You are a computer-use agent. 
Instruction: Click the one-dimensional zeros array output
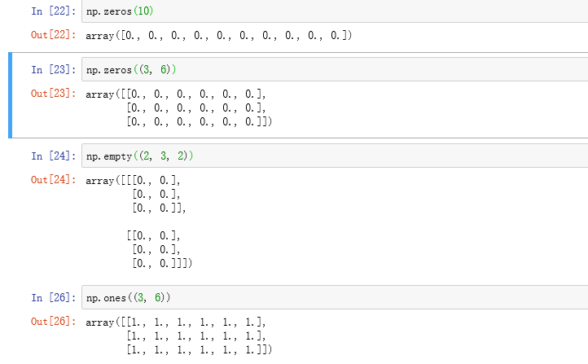coord(218,36)
